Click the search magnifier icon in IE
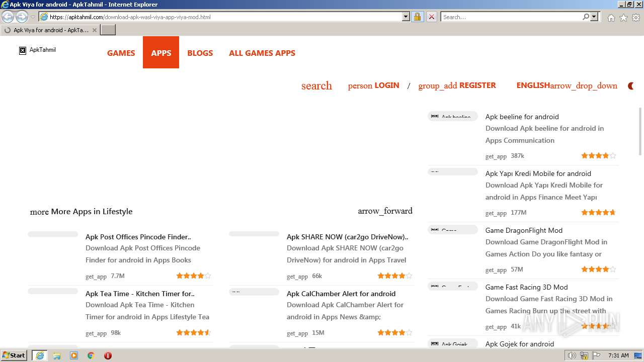 click(586, 17)
